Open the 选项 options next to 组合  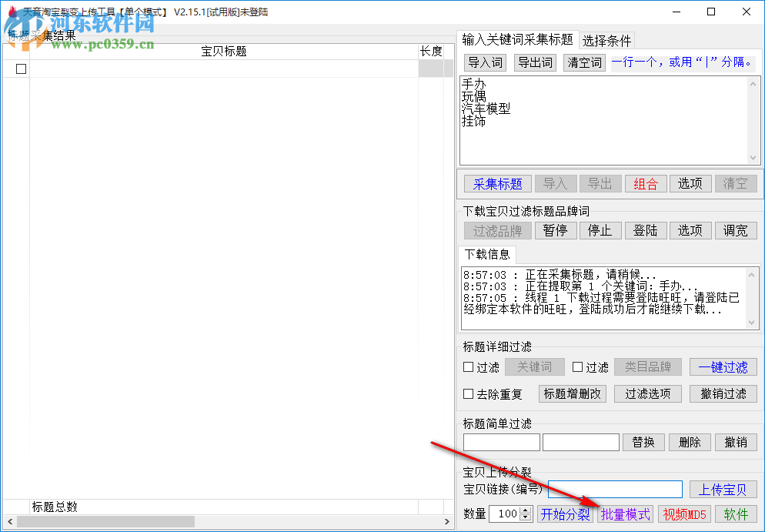point(690,183)
